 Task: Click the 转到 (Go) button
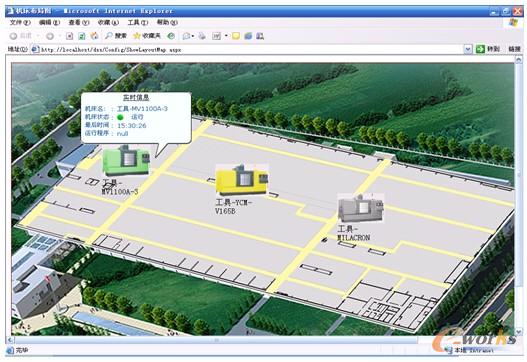[488, 49]
